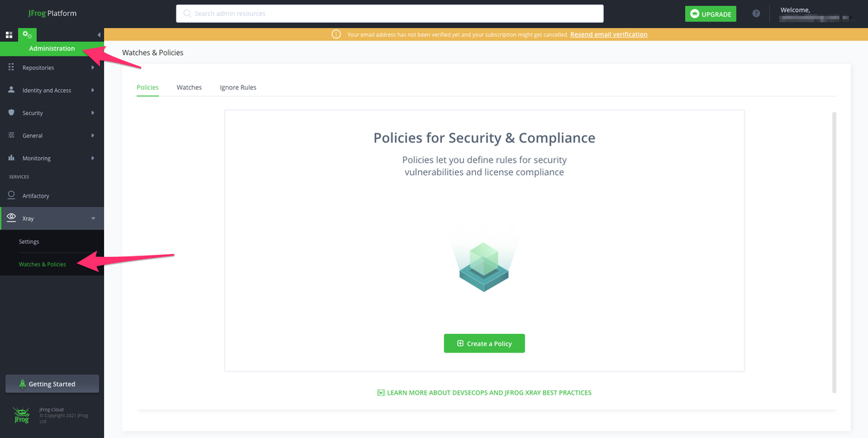Click the Administration header label

tap(52, 49)
